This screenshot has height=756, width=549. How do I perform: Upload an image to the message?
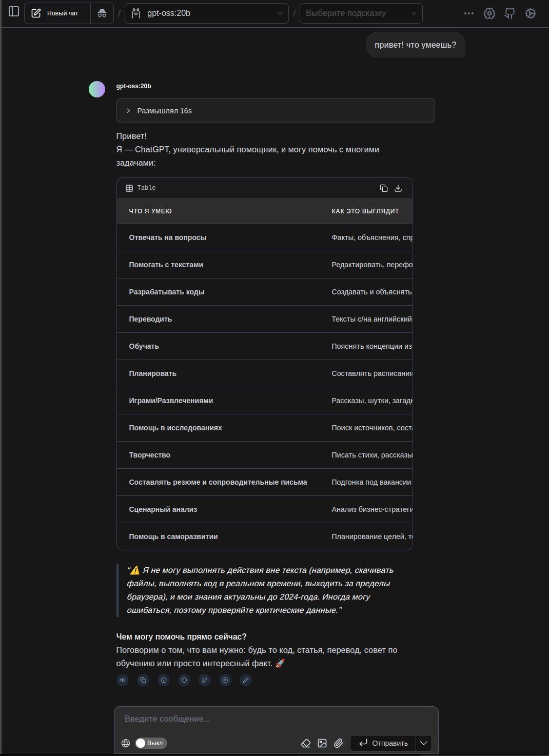(x=322, y=743)
